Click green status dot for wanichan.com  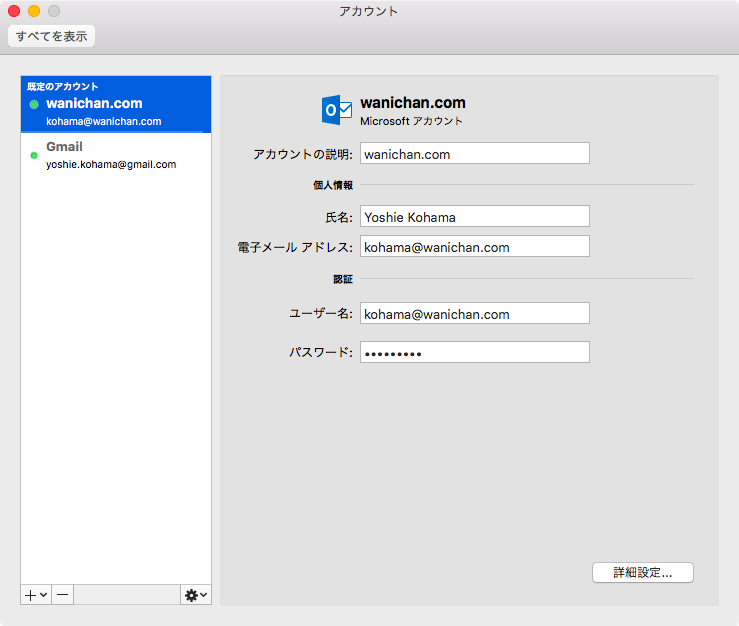point(34,104)
